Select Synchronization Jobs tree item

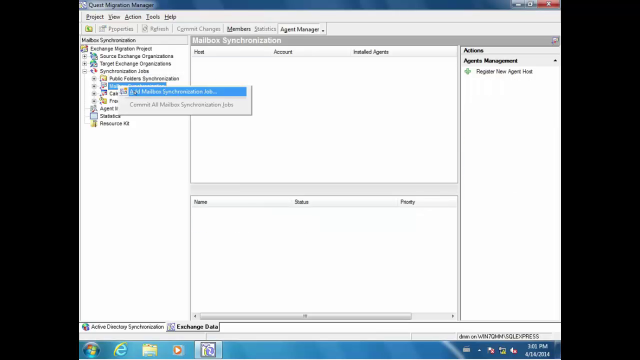tap(124, 71)
